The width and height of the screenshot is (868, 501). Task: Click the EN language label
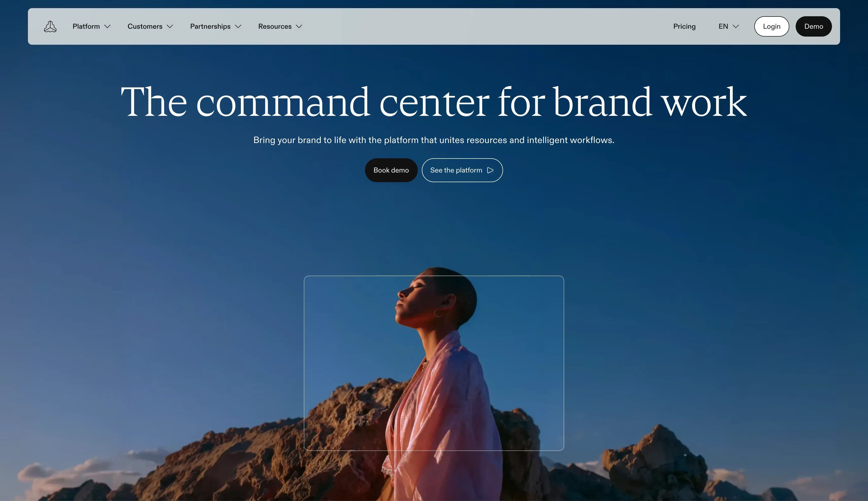(723, 26)
